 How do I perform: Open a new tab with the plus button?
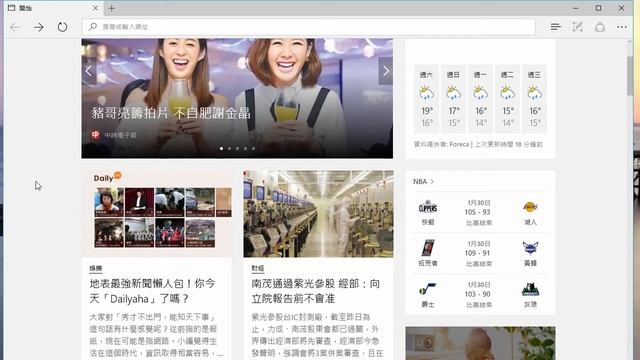coord(111,8)
